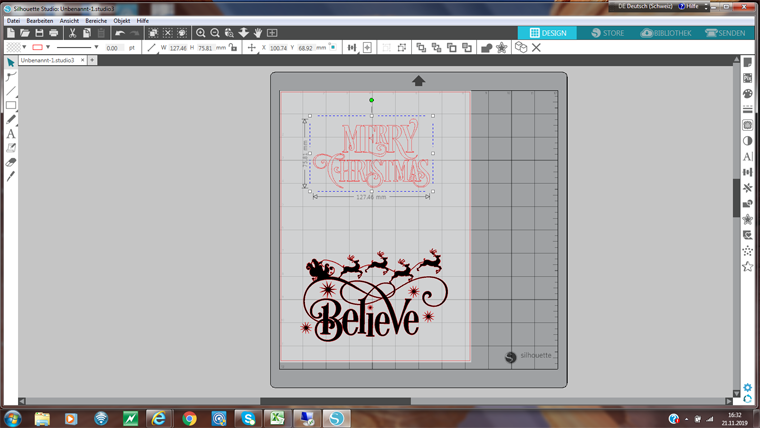Image resolution: width=760 pixels, height=428 pixels.
Task: Open the Ansicht menu
Action: click(x=69, y=21)
